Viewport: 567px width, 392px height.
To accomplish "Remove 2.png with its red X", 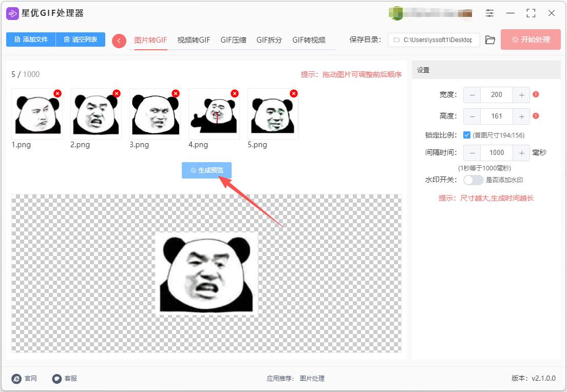I will click(x=117, y=93).
